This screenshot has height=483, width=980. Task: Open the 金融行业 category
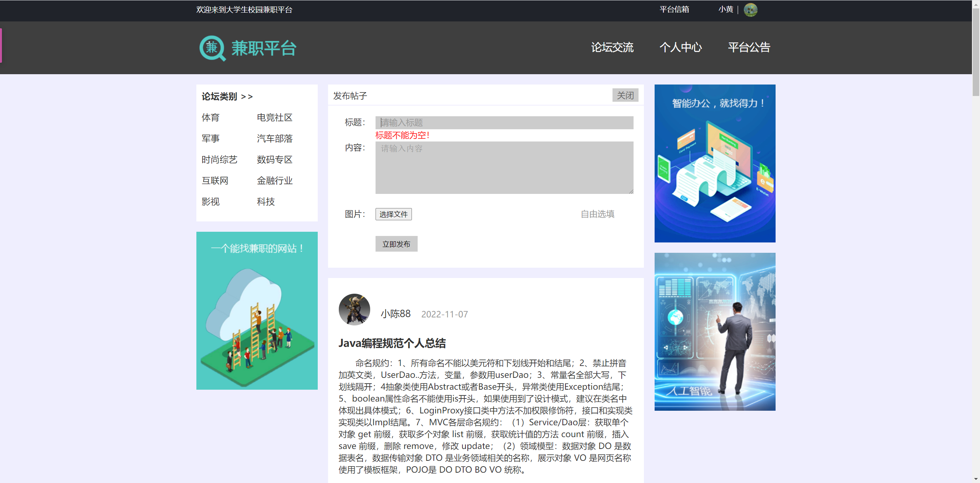coord(274,180)
